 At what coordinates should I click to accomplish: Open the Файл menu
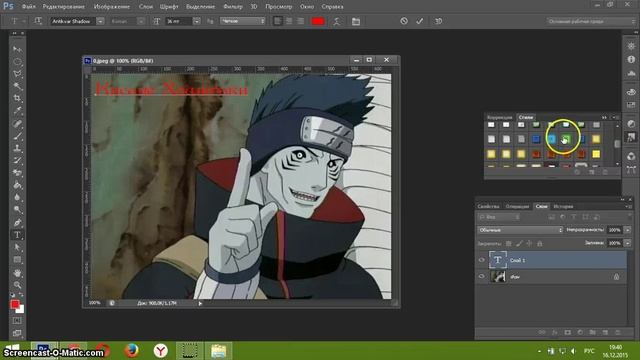(28, 7)
